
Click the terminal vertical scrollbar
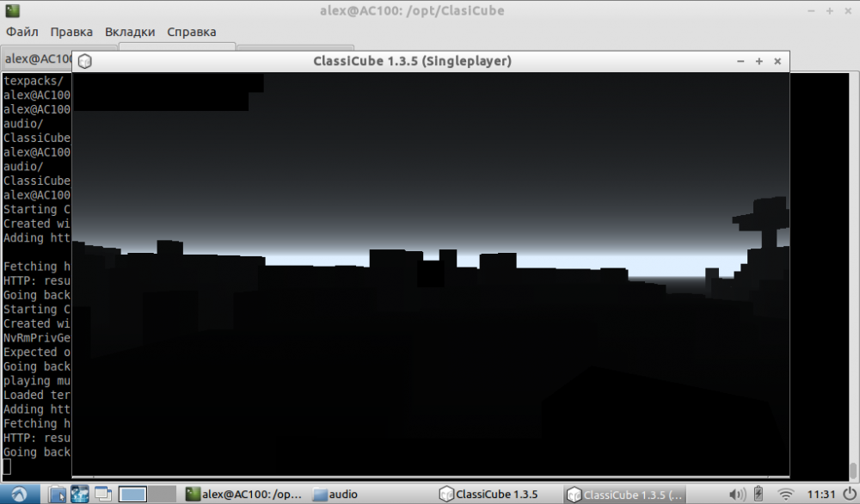(853, 276)
